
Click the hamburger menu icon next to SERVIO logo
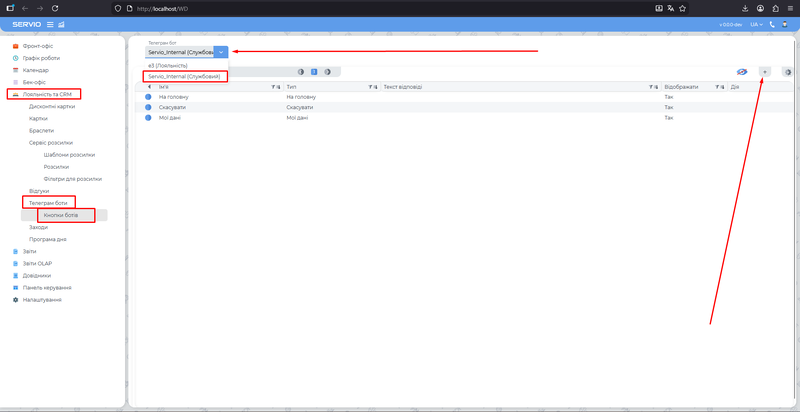click(x=50, y=24)
